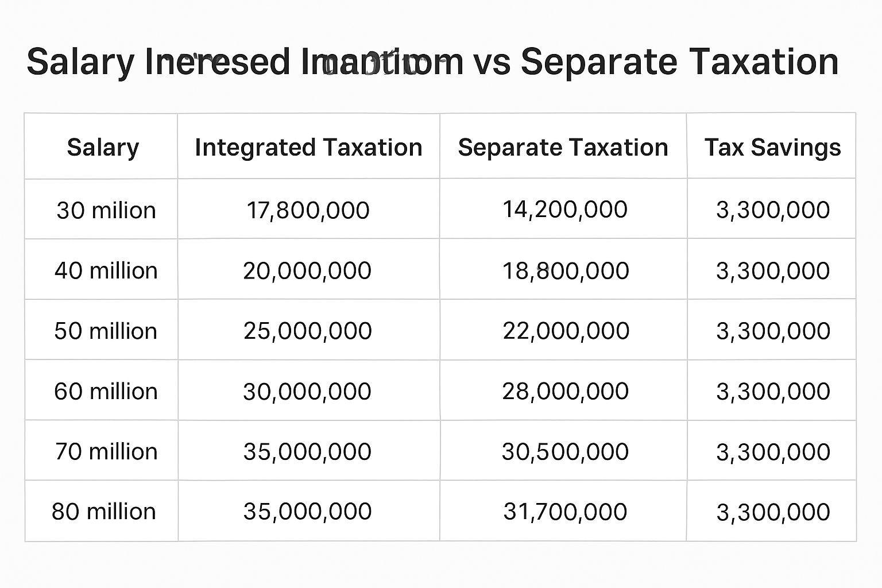Click the Integrated Taxation column header

308,148
